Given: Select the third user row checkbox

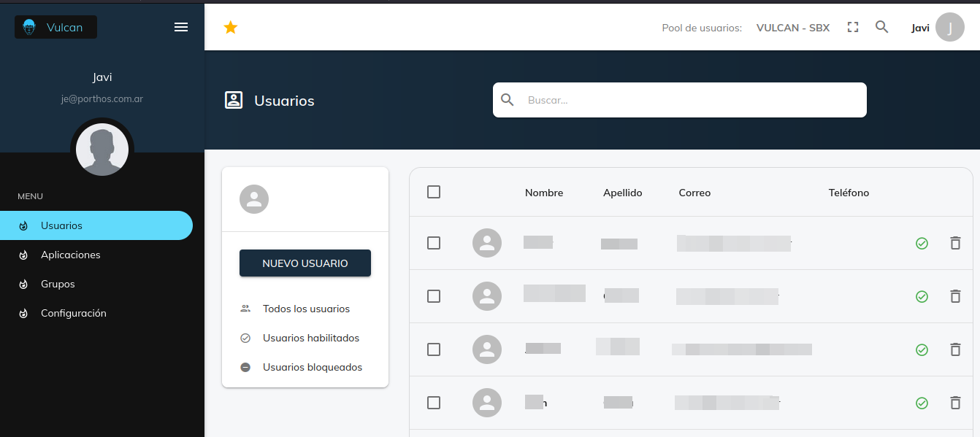Looking at the screenshot, I should (434, 349).
